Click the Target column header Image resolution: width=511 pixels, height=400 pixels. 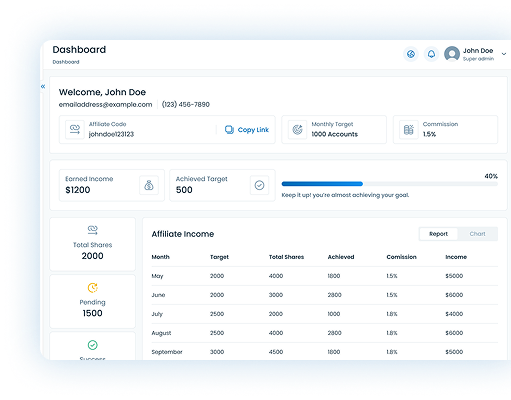[x=219, y=257]
